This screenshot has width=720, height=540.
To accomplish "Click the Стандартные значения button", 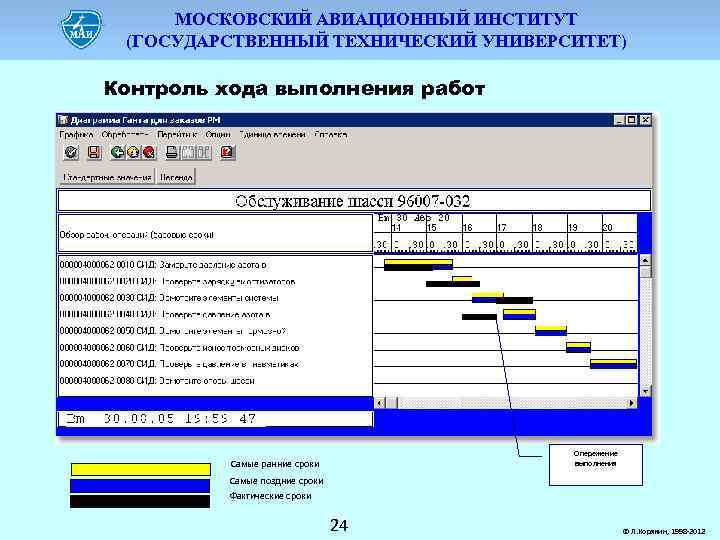I will tap(107, 177).
